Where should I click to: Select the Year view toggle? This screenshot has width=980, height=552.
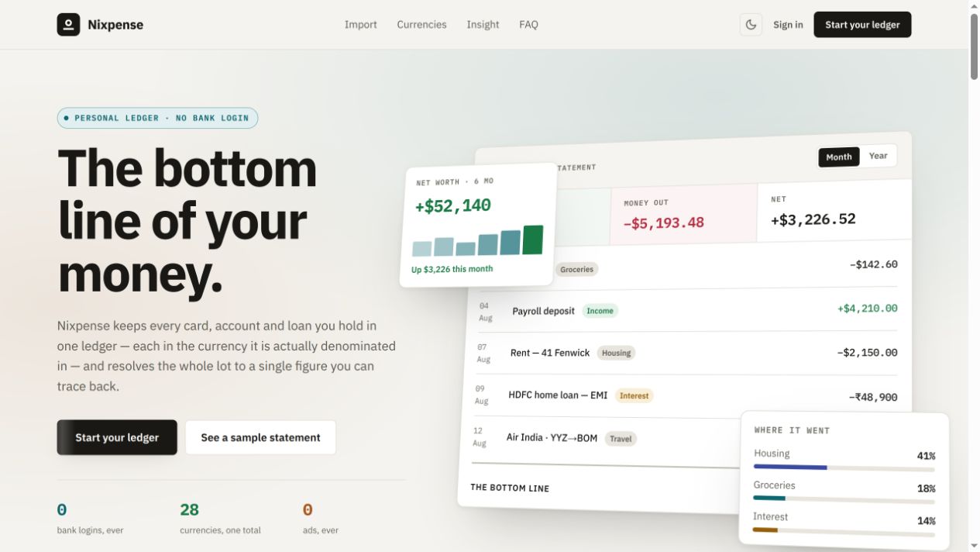click(x=878, y=156)
